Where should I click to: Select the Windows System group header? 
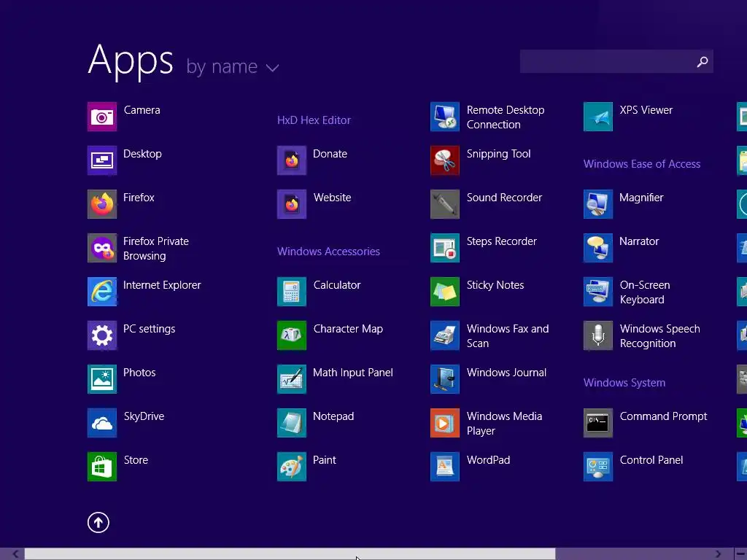tap(624, 383)
